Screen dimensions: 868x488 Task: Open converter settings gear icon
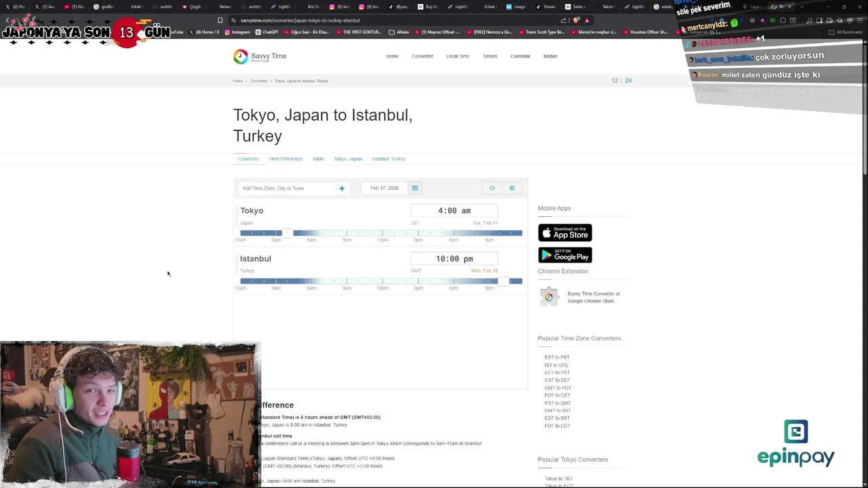[512, 188]
